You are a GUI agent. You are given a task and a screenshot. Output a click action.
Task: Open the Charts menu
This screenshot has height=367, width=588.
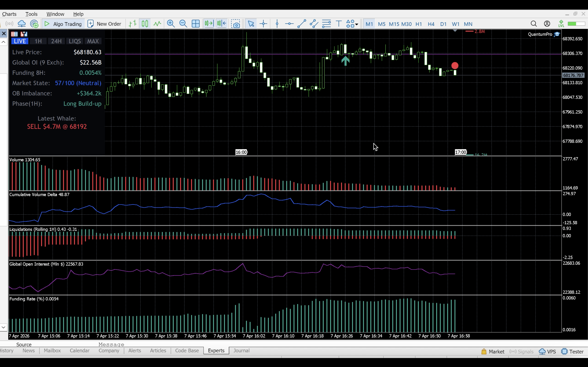9,14
